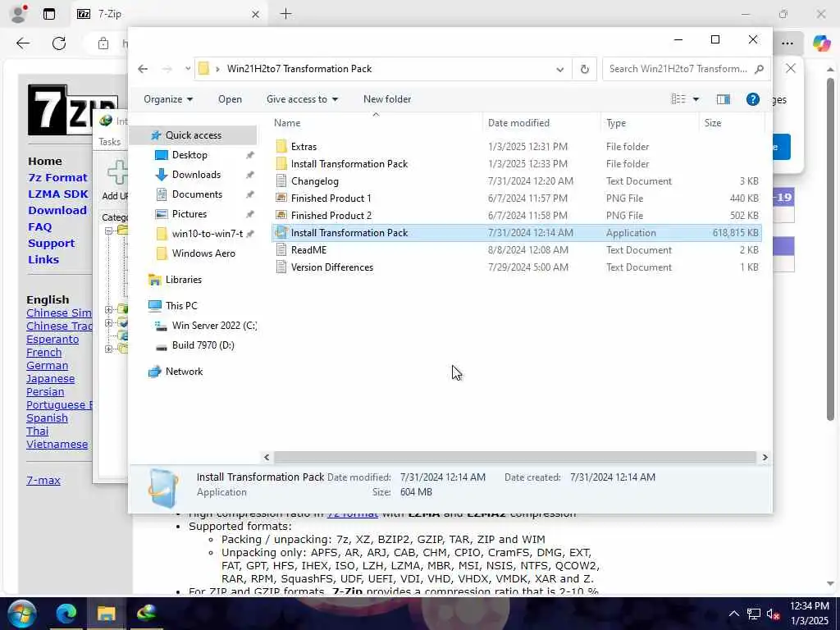Sort by the Type column header
The width and height of the screenshot is (840, 630).
pyautogui.click(x=616, y=123)
